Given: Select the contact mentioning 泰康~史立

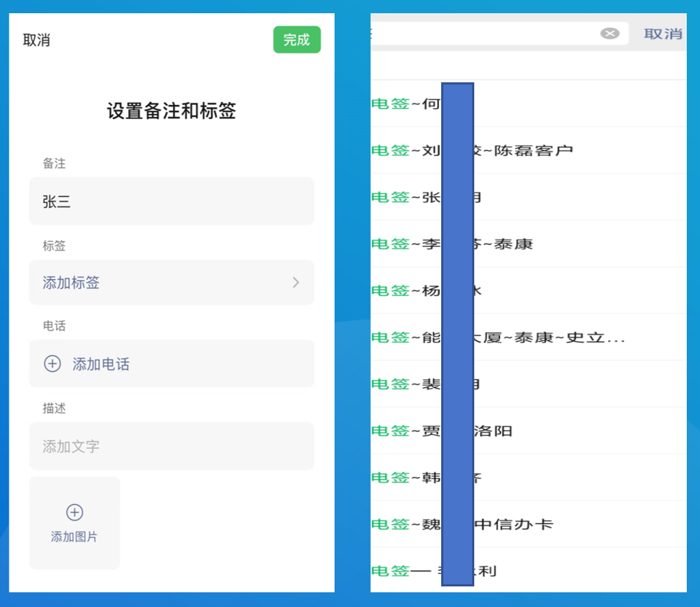Looking at the screenshot, I should (x=551, y=337).
